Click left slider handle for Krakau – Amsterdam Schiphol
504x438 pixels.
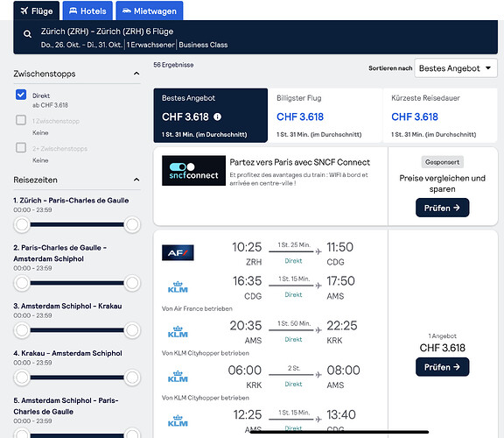(x=22, y=378)
